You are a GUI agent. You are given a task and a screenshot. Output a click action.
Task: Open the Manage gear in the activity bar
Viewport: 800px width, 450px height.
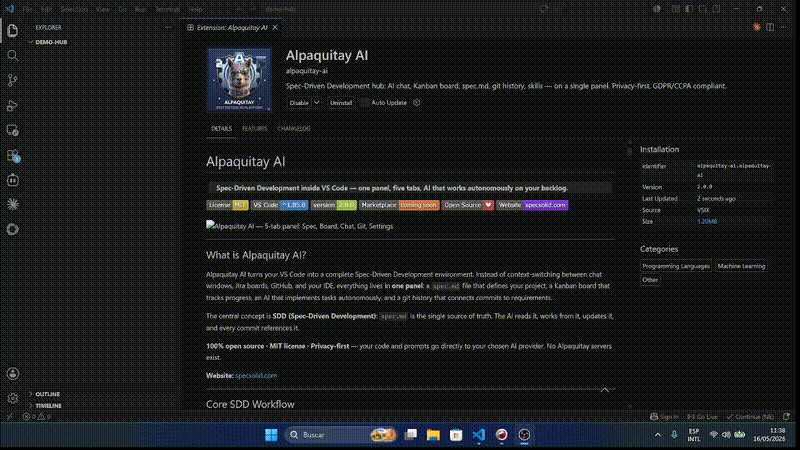12,398
